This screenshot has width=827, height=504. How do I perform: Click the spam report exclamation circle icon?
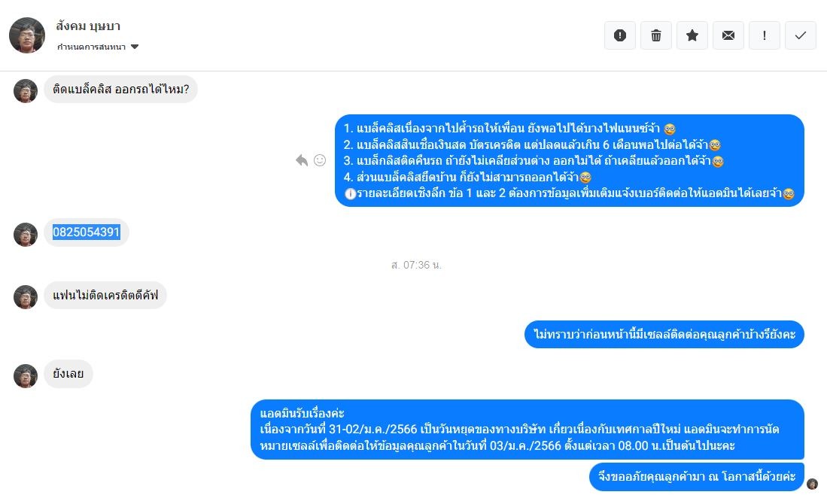(x=620, y=35)
